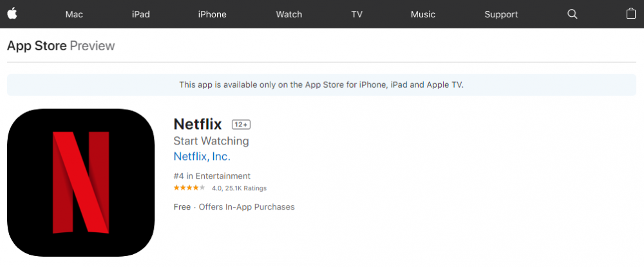Click the app availability notice banner
The height and width of the screenshot is (267, 644).
click(321, 85)
